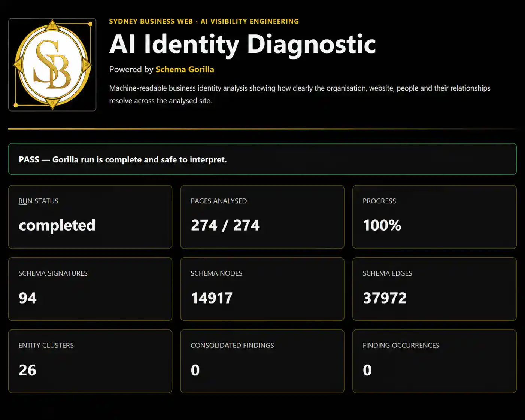Click the CONSOLIDATED FINDINGS label
Image resolution: width=525 pixels, height=420 pixels.
click(x=232, y=345)
